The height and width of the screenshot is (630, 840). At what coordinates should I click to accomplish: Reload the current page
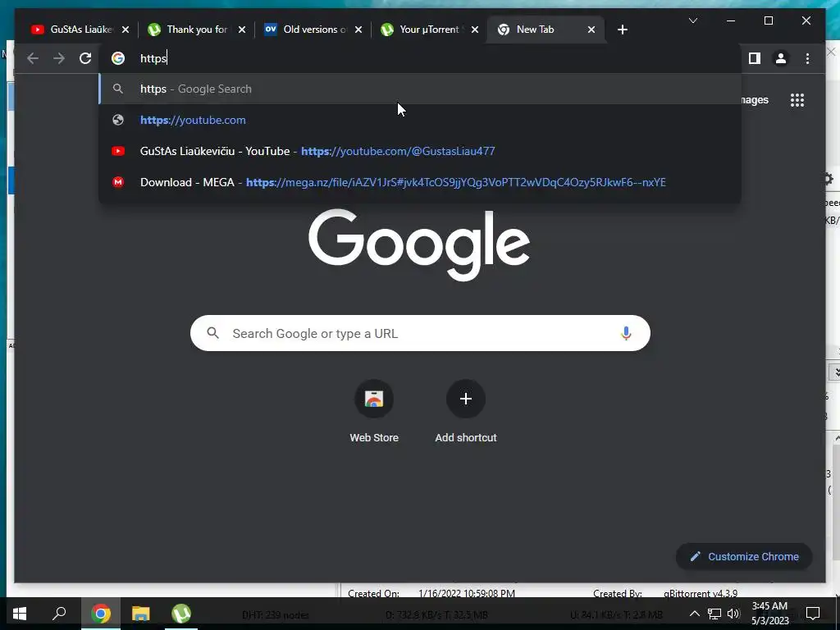tap(85, 58)
